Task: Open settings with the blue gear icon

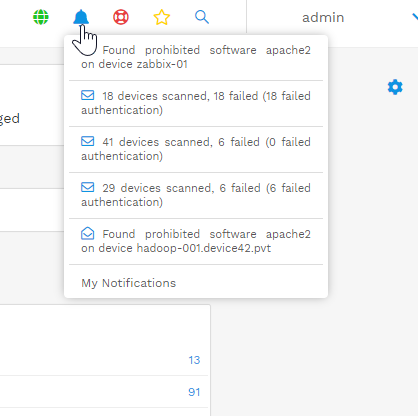Action: (x=395, y=87)
